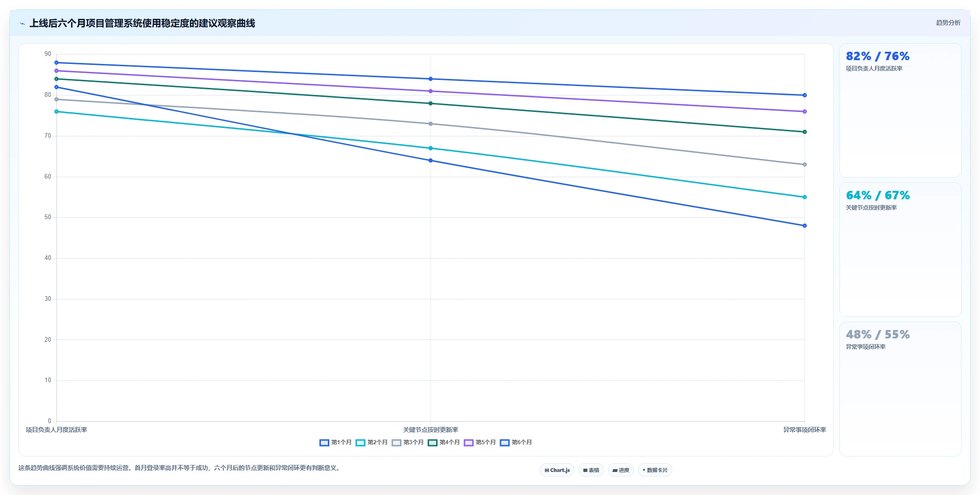
Task: Click the topmost blue point at 关键节点按时更新率
Action: tap(430, 79)
